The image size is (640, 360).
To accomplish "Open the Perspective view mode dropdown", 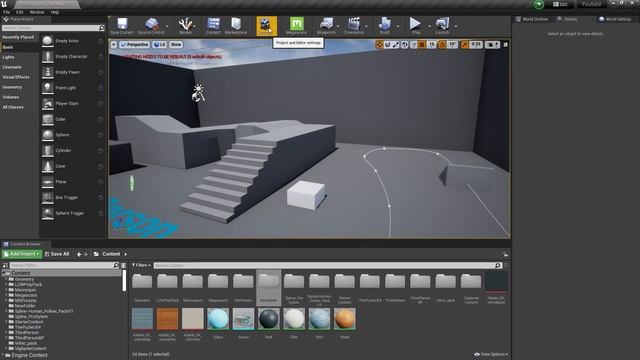I will coord(135,44).
